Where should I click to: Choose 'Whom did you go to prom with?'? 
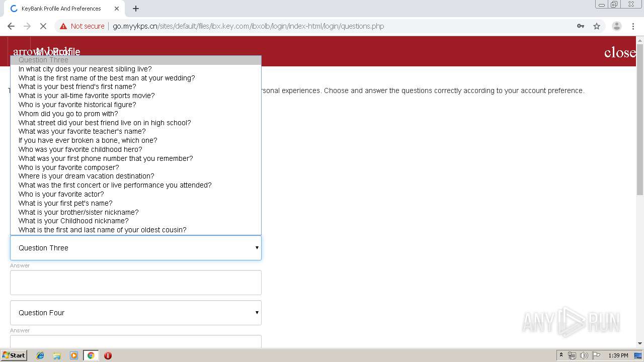pyautogui.click(x=136, y=114)
